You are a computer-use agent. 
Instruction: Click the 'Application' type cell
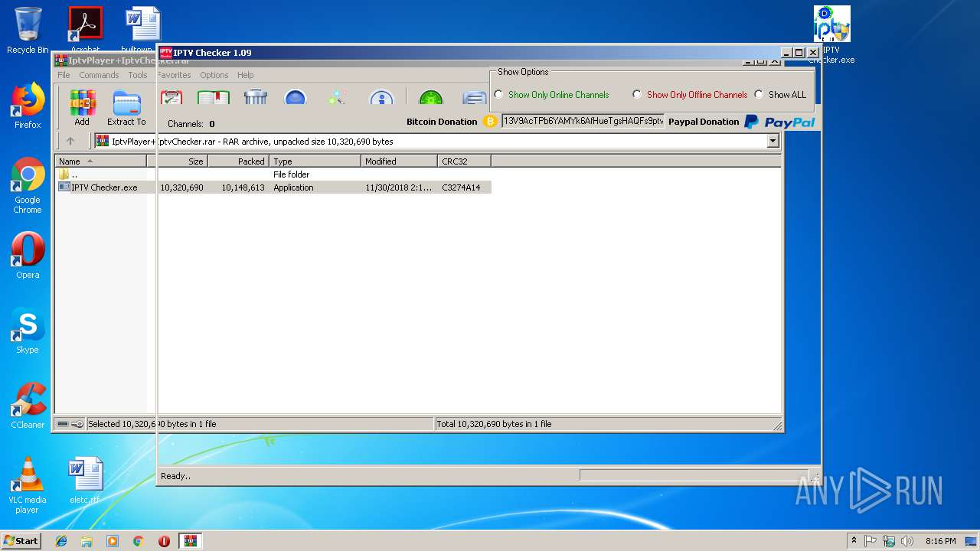[293, 187]
